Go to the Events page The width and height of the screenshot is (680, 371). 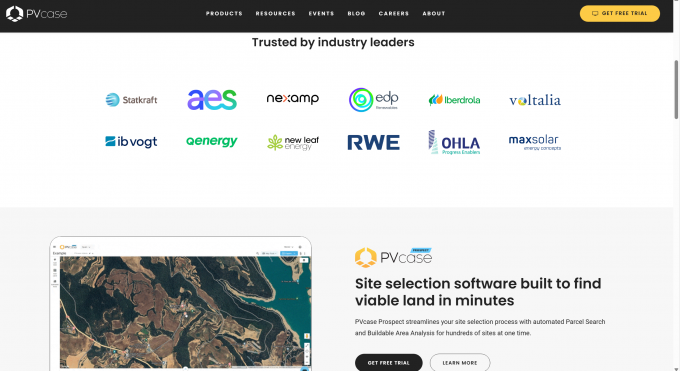click(x=321, y=13)
